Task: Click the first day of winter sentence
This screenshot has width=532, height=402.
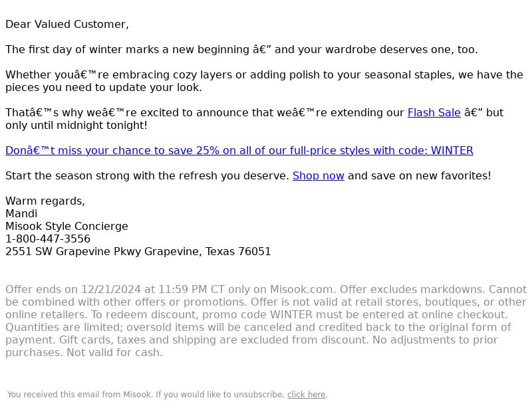Action: pyautogui.click(x=241, y=49)
